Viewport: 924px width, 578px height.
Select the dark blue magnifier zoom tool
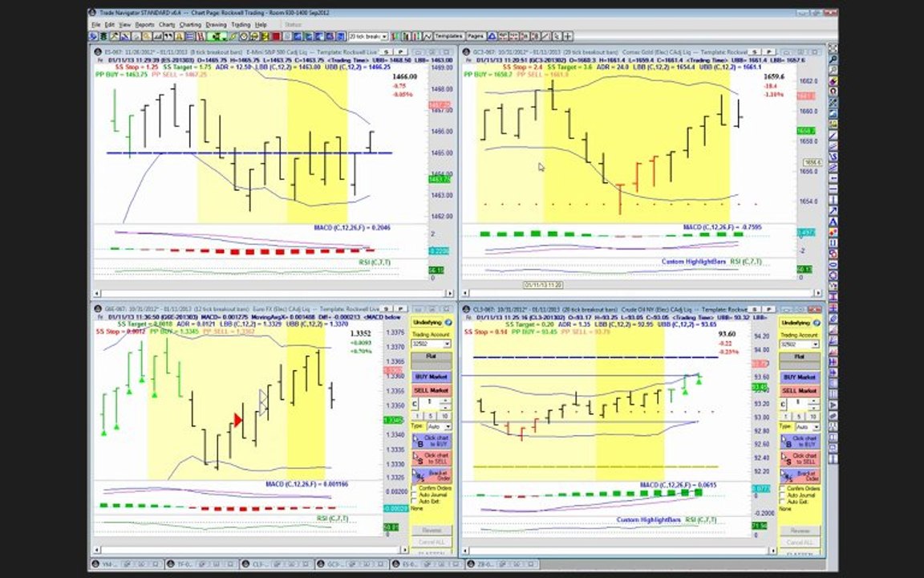pyautogui.click(x=833, y=59)
